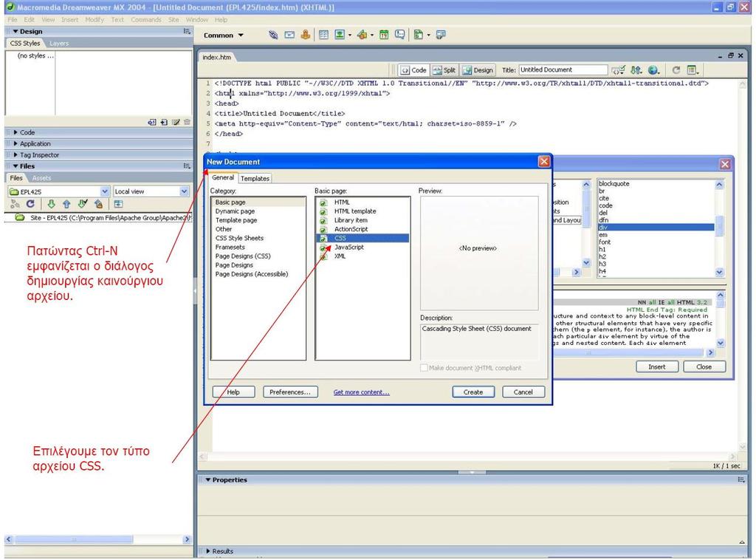Toggle Make document XHTML compliant checkbox

[424, 368]
